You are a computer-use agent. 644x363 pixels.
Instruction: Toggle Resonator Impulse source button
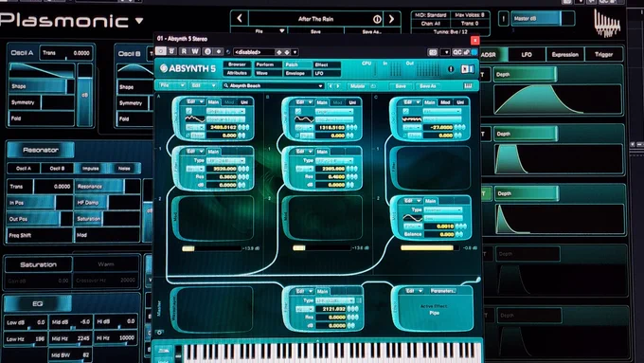click(91, 168)
